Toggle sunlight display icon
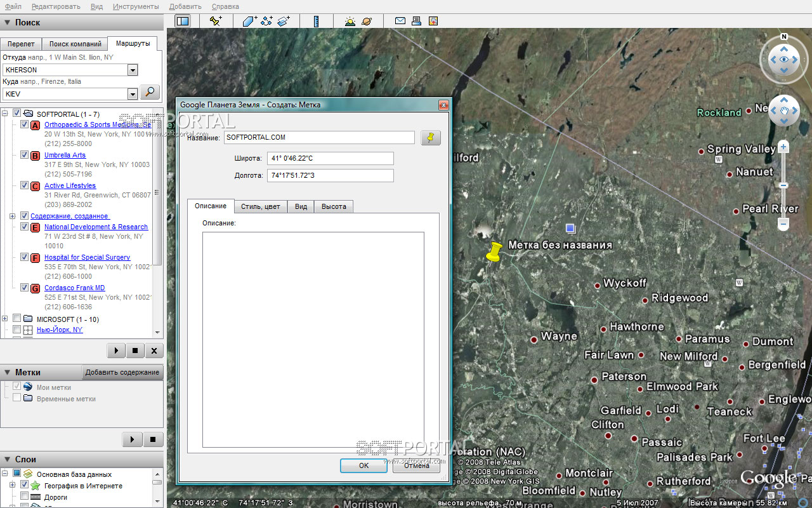Viewport: 812px width, 508px height. 350,21
